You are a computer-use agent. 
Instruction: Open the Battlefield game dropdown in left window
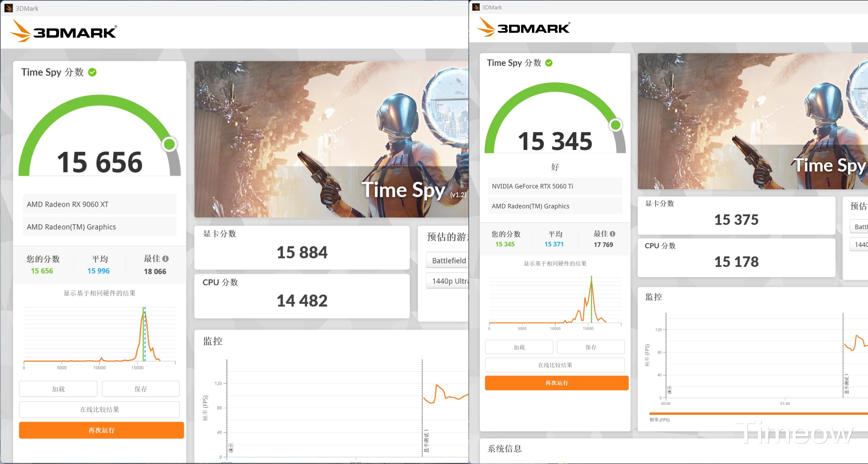[x=447, y=260]
